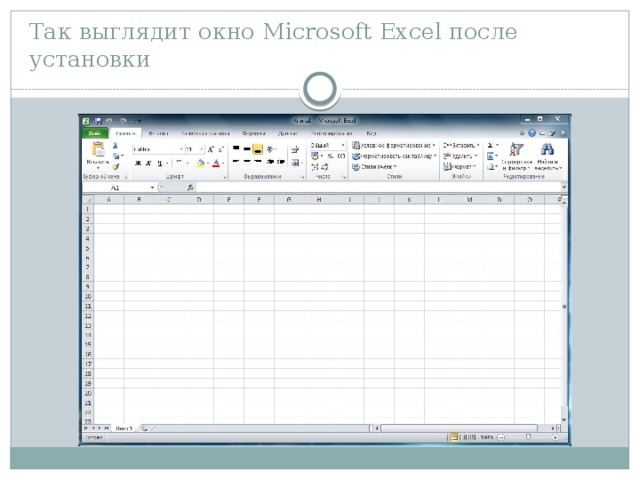The height and width of the screenshot is (480, 640).
Task: Switch to the Рецензирование tab
Action: coord(331,133)
